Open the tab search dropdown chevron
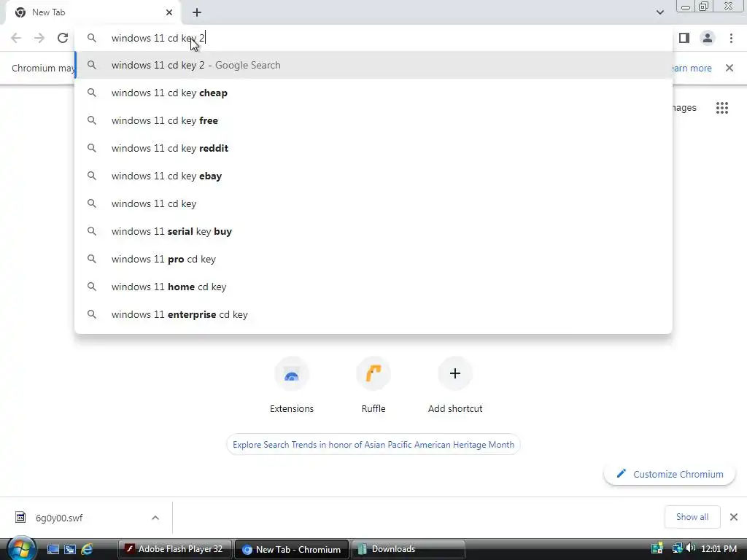The width and height of the screenshot is (747, 560). [659, 12]
